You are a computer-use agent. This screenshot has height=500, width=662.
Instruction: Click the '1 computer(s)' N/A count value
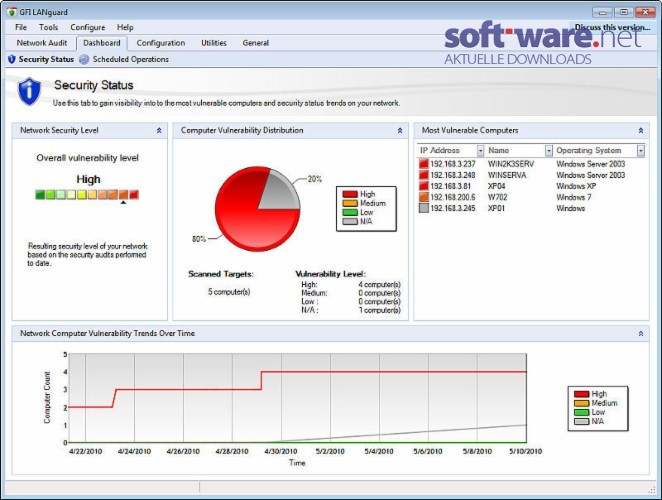[x=380, y=310]
